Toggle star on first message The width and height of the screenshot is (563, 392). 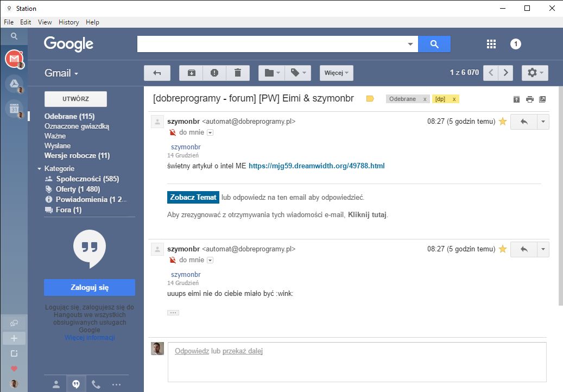(503, 121)
